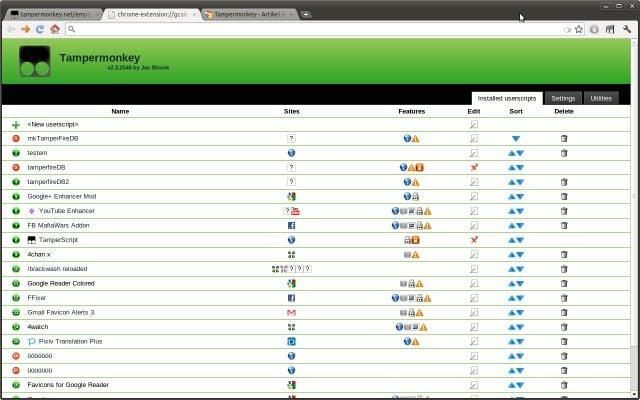
Task: Open the Pixiv Translation Plus name
Action: click(70, 342)
